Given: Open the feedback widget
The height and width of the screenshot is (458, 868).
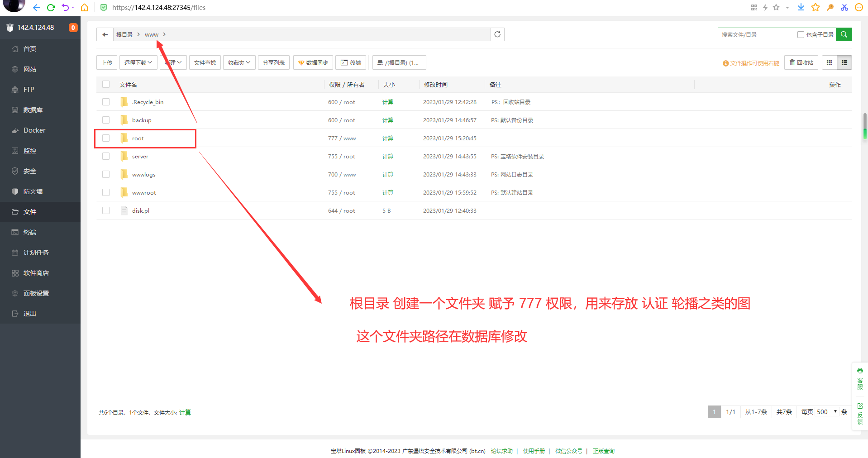Looking at the screenshot, I should pos(860,414).
